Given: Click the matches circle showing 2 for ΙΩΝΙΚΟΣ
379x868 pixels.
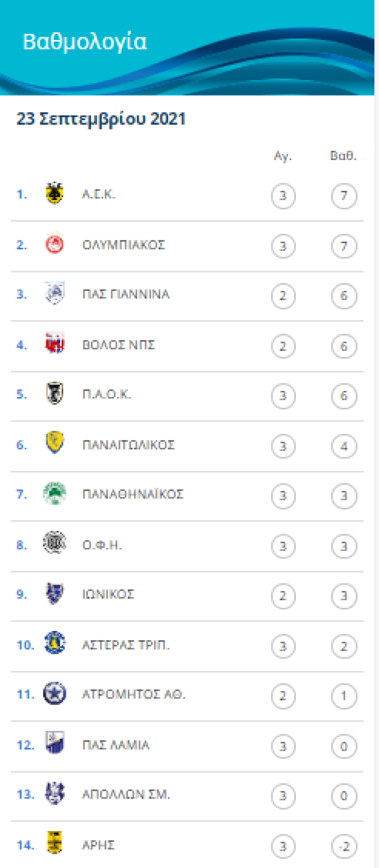Looking at the screenshot, I should (x=283, y=596).
